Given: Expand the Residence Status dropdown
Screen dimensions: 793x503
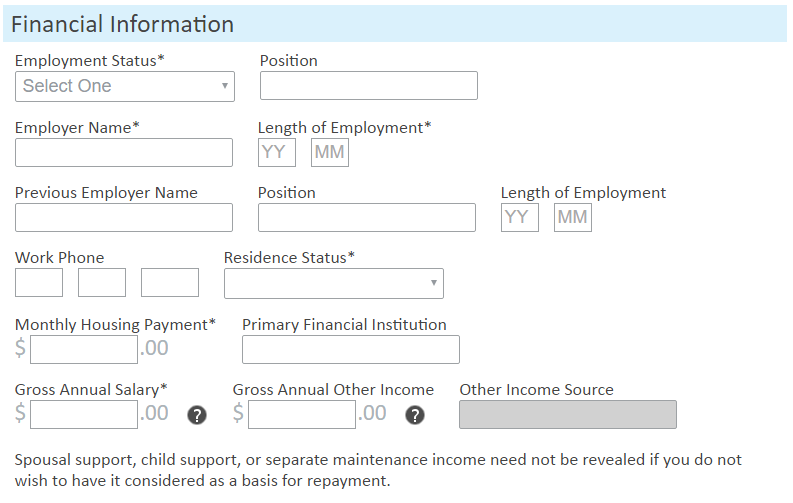Looking at the screenshot, I should click(x=334, y=284).
